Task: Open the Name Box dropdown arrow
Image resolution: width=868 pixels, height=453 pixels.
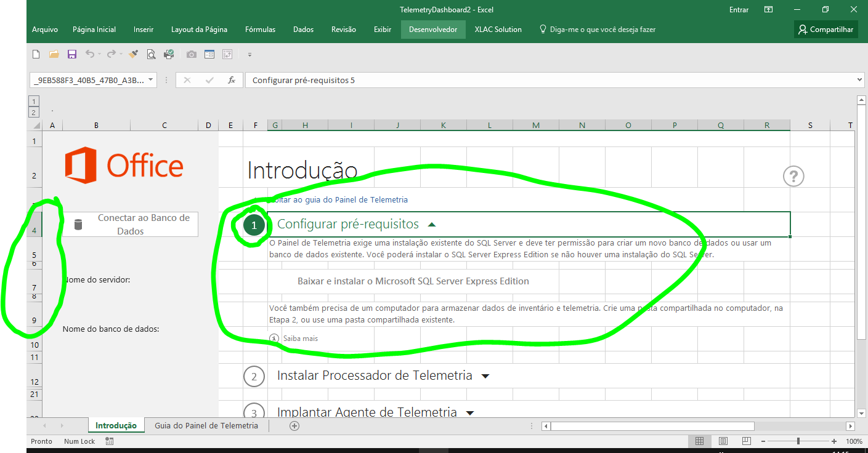Action: click(x=151, y=80)
